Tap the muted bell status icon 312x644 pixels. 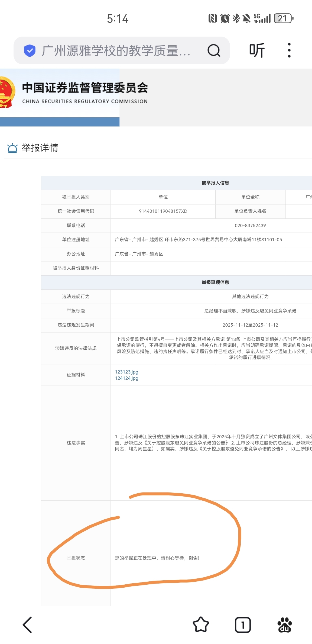coord(246,18)
